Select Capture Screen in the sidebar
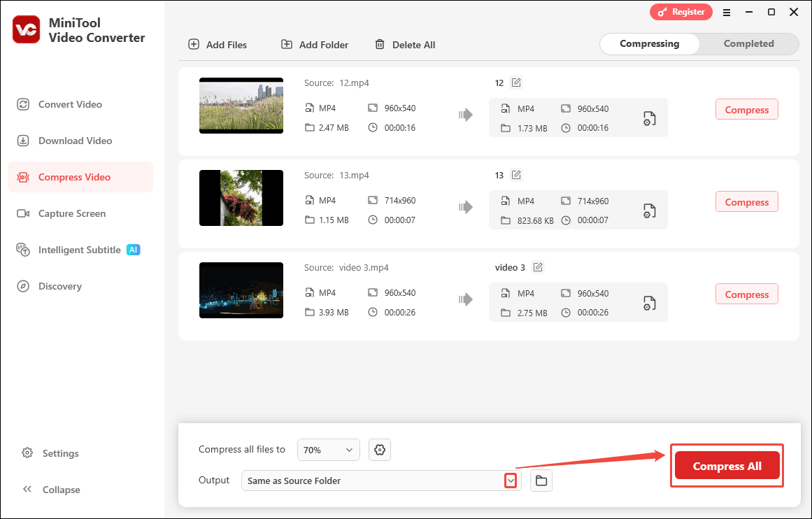 (71, 213)
